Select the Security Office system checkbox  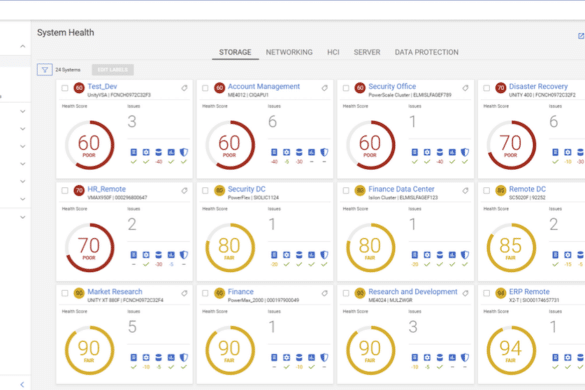pos(346,88)
